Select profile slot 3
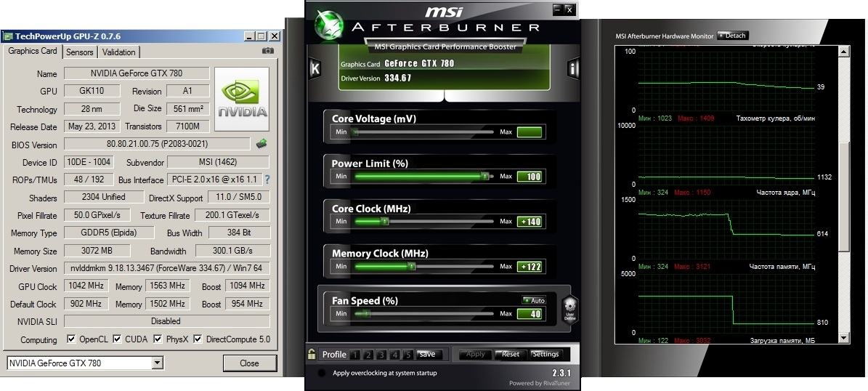Screen dimensions: 868x391 [x=381, y=355]
